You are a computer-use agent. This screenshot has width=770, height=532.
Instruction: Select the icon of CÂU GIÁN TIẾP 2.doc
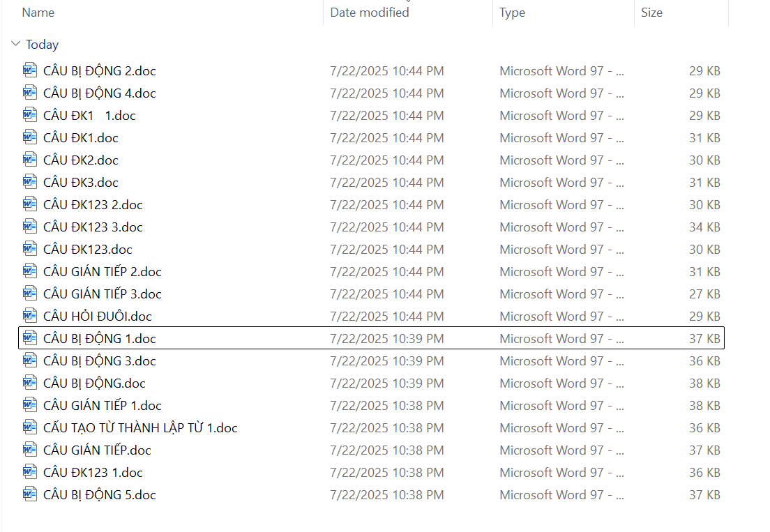[30, 271]
